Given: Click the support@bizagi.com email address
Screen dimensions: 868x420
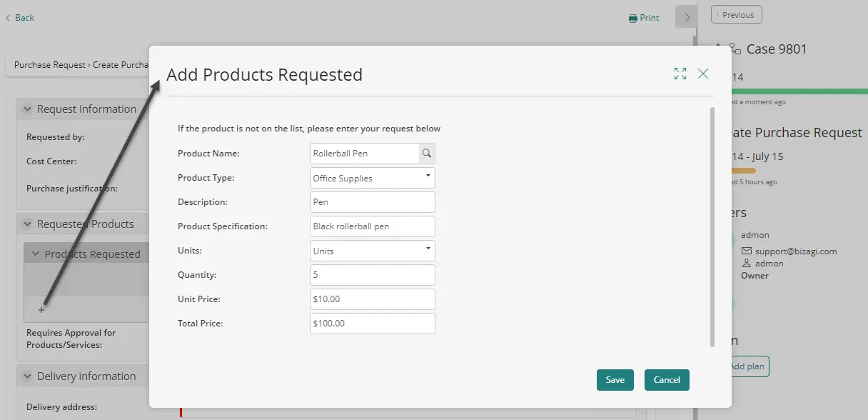Looking at the screenshot, I should (x=796, y=251).
